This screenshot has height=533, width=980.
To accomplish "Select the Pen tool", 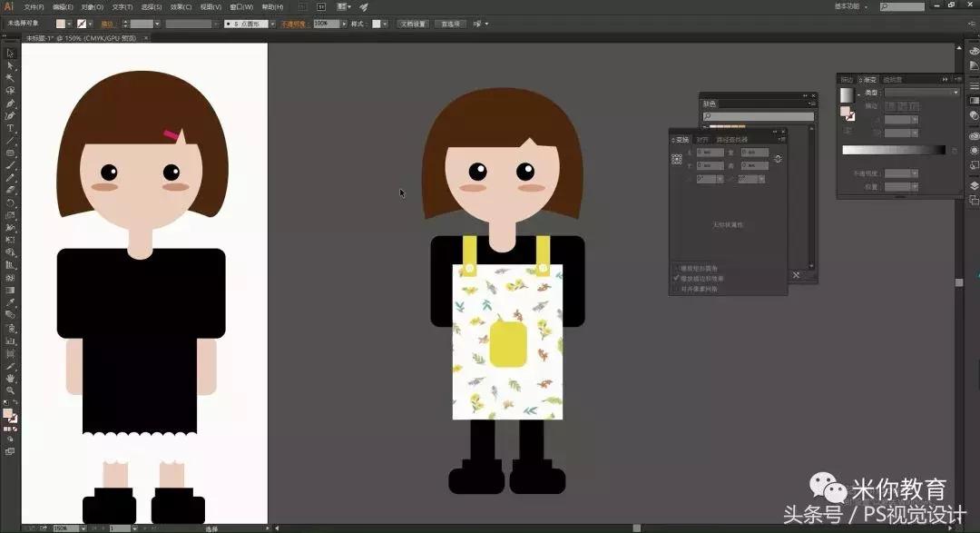I will [10, 104].
